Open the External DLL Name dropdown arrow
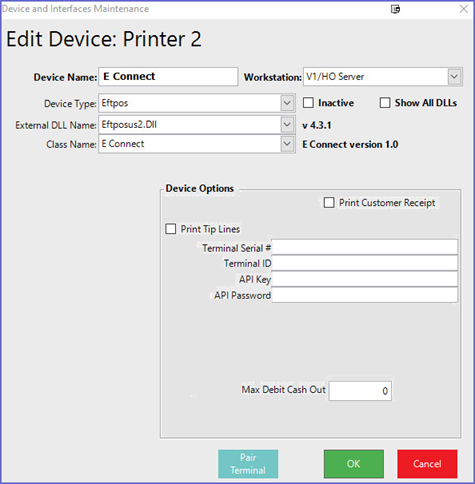Viewport: 475px width, 484px height. 287,125
